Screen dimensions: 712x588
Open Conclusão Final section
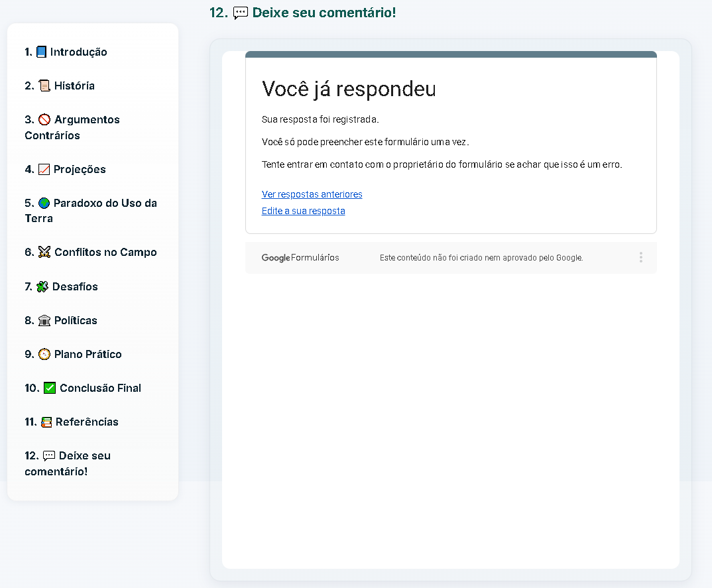coord(83,388)
